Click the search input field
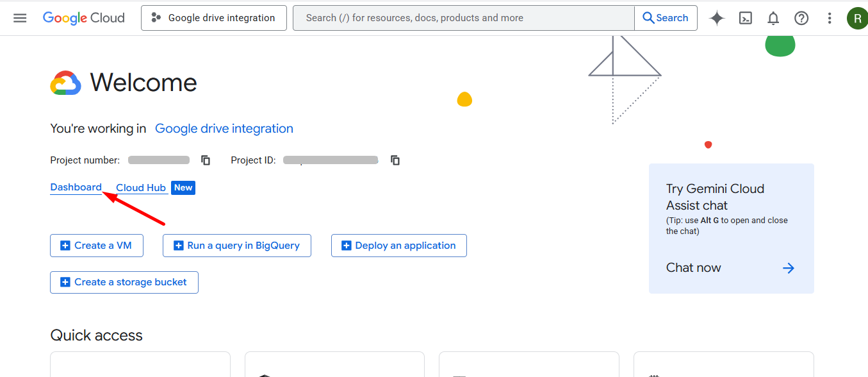 [463, 18]
